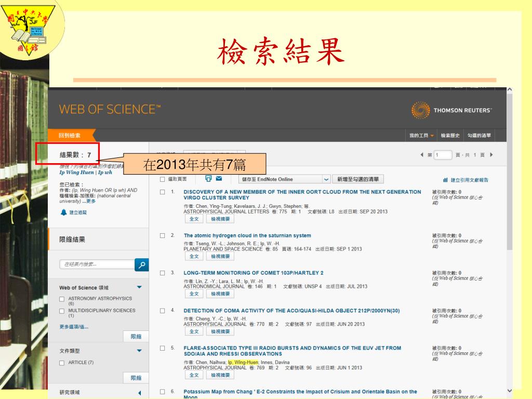The width and height of the screenshot is (532, 399).
Task: Click the bell icon for 建立追蹤
Action: (64, 212)
